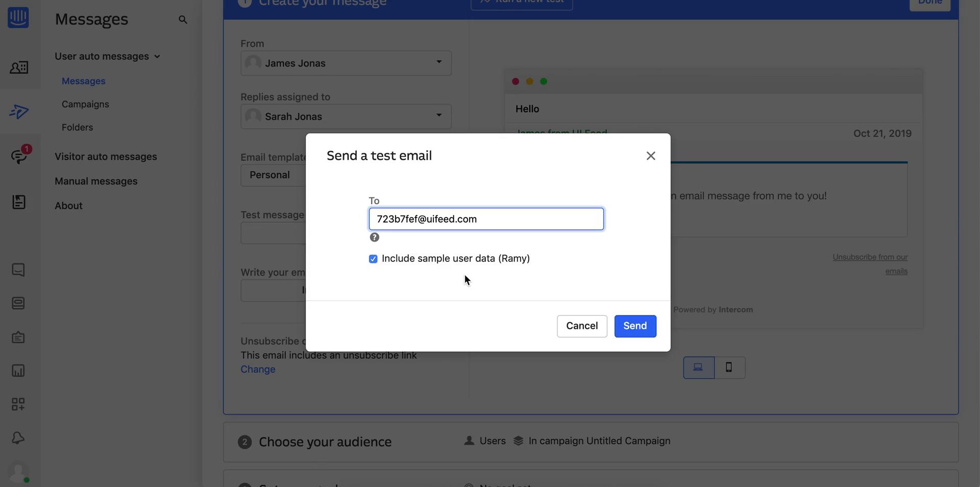
Task: Open Manual messages
Action: pos(96,181)
